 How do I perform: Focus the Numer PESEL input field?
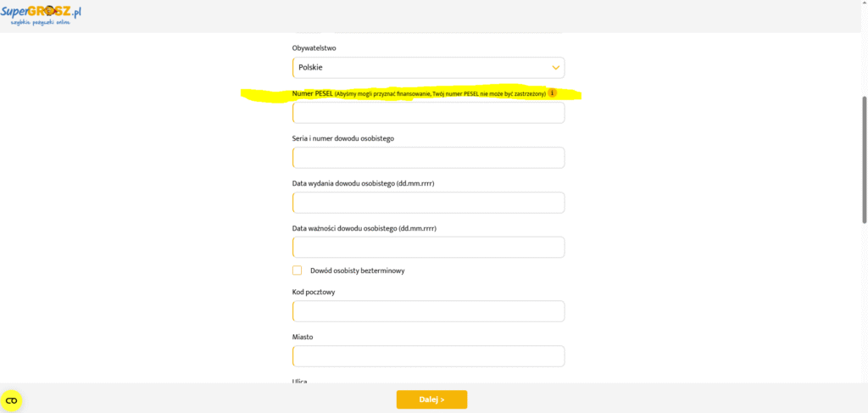point(428,113)
